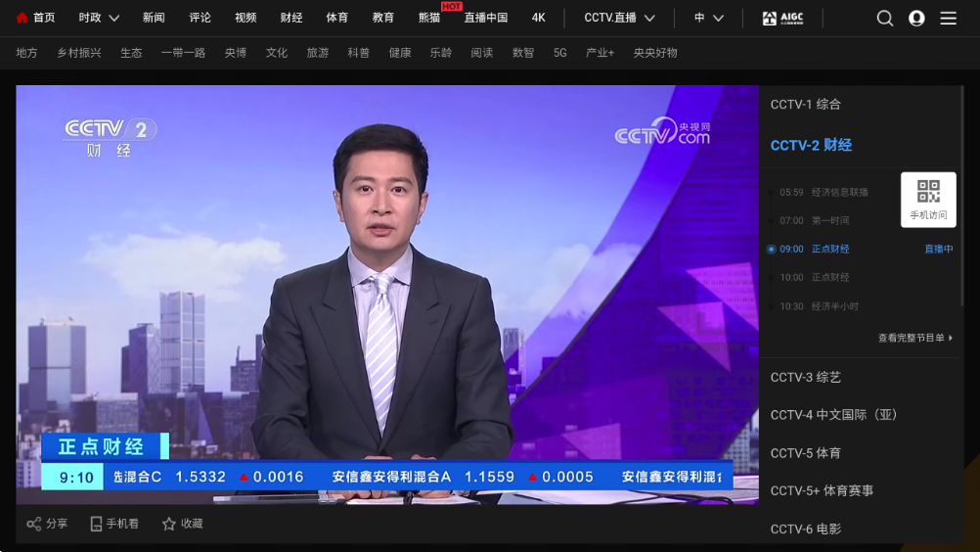The height and width of the screenshot is (552, 980).
Task: Select the 05:59 经济信息联播 program
Action: [824, 192]
